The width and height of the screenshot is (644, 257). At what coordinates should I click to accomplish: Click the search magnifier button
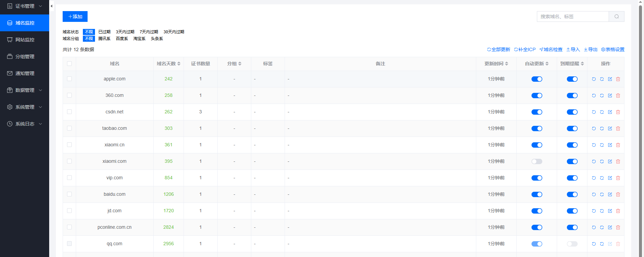[616, 16]
